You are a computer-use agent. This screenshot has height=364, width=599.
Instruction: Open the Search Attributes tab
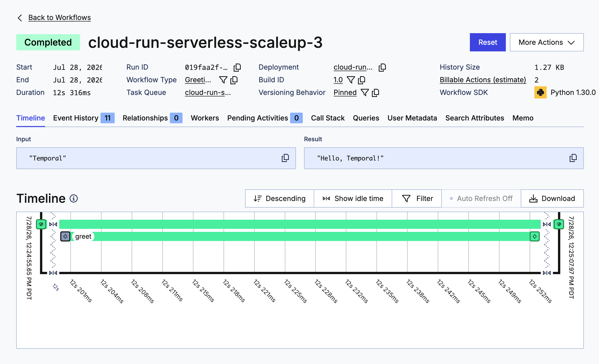pos(475,118)
